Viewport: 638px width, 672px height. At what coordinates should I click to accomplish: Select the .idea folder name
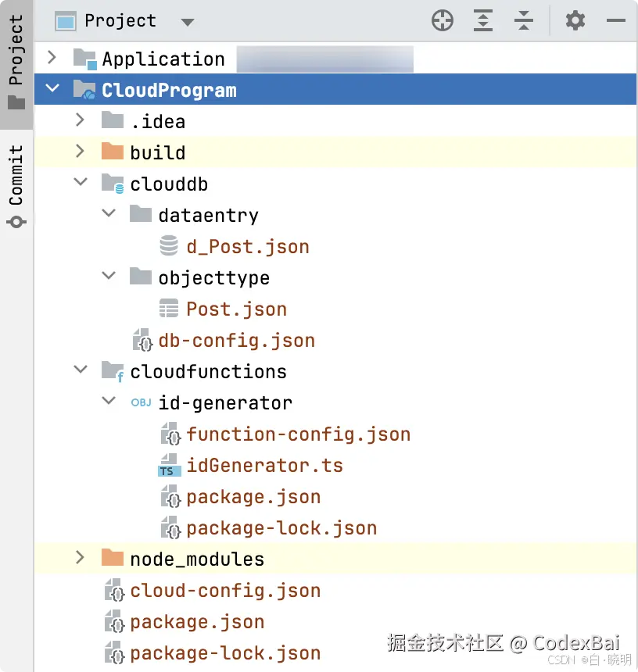pos(158,122)
